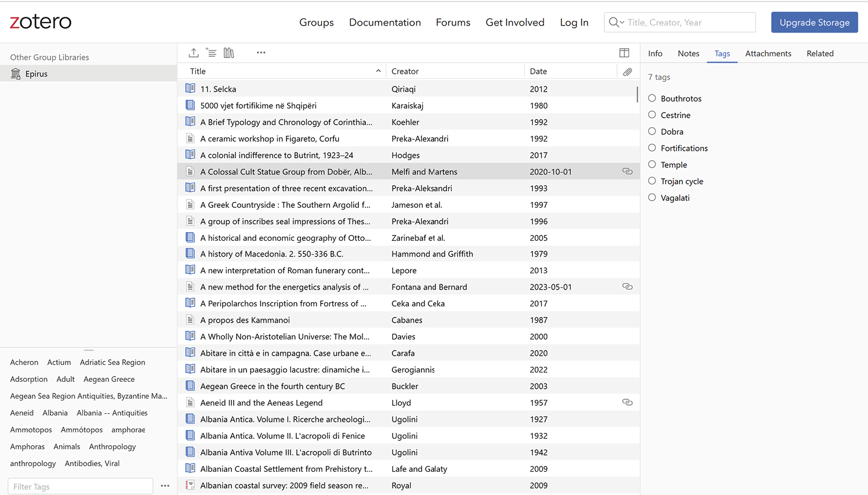Image resolution: width=868 pixels, height=495 pixels.
Task: Select the Fortifications tag circle
Action: 652,148
